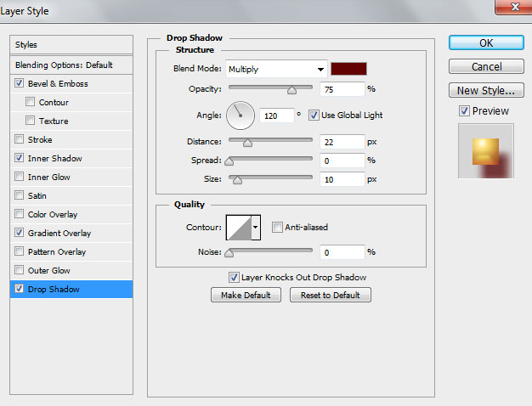This screenshot has width=532, height=406.
Task: Click the Contour curve thumbnail
Action: point(239,228)
